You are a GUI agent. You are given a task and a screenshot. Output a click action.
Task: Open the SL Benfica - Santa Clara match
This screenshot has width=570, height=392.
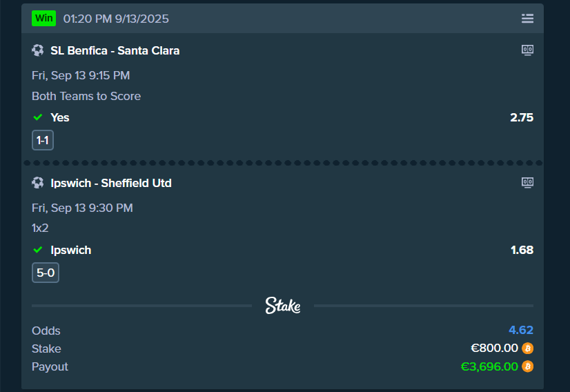coord(115,50)
